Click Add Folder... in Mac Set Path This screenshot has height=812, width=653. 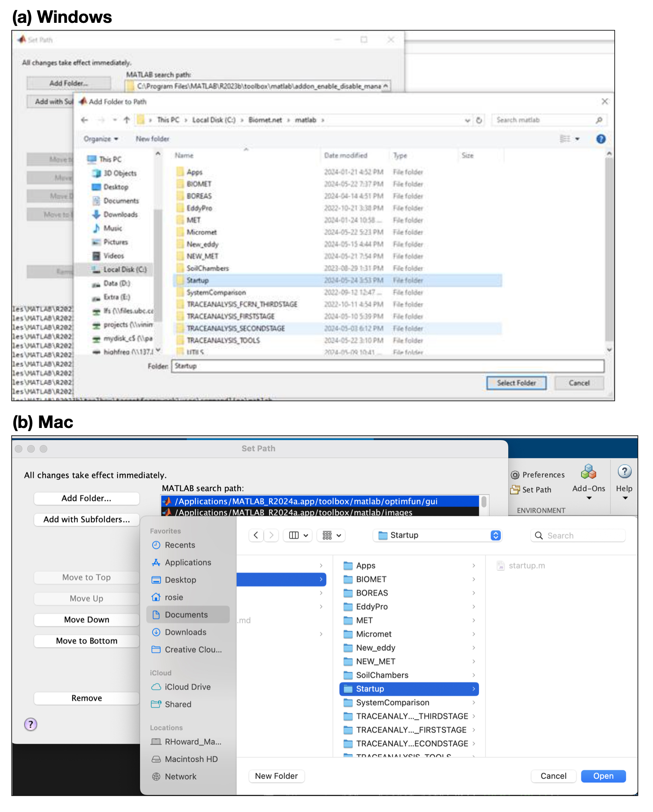pyautogui.click(x=87, y=498)
